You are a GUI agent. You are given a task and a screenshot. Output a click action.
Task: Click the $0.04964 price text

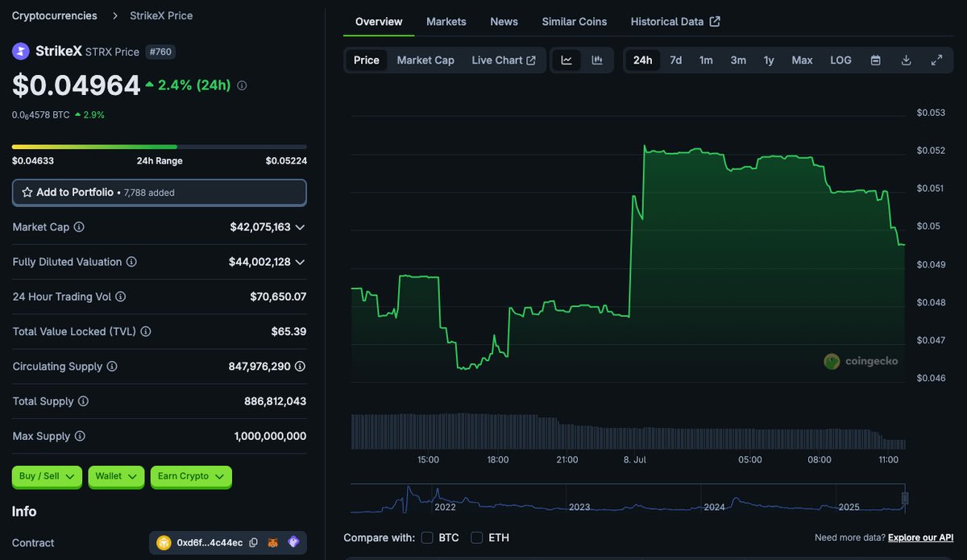pos(77,85)
